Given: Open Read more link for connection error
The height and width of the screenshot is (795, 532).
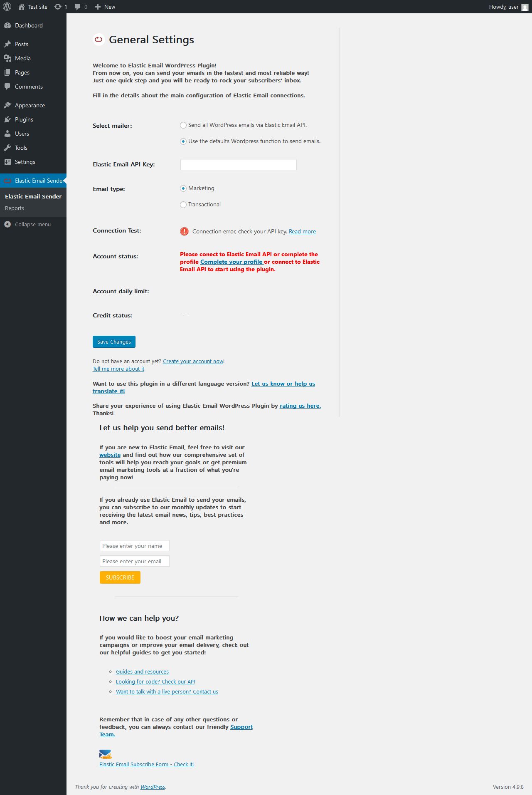Looking at the screenshot, I should pyautogui.click(x=302, y=232).
